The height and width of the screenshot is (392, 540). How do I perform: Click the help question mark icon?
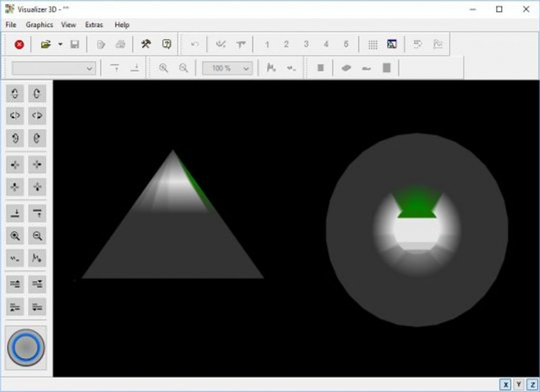[167, 45]
